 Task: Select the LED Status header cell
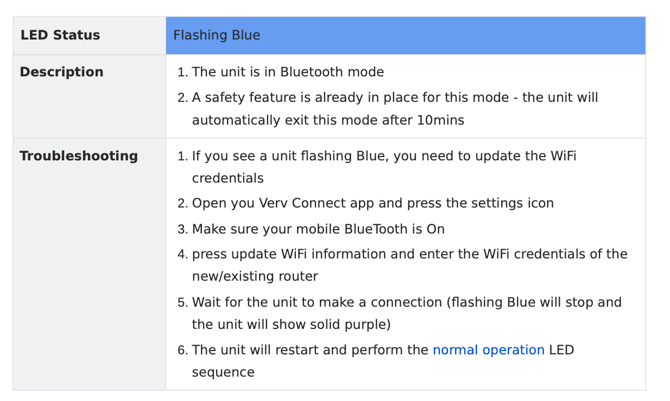coord(89,35)
